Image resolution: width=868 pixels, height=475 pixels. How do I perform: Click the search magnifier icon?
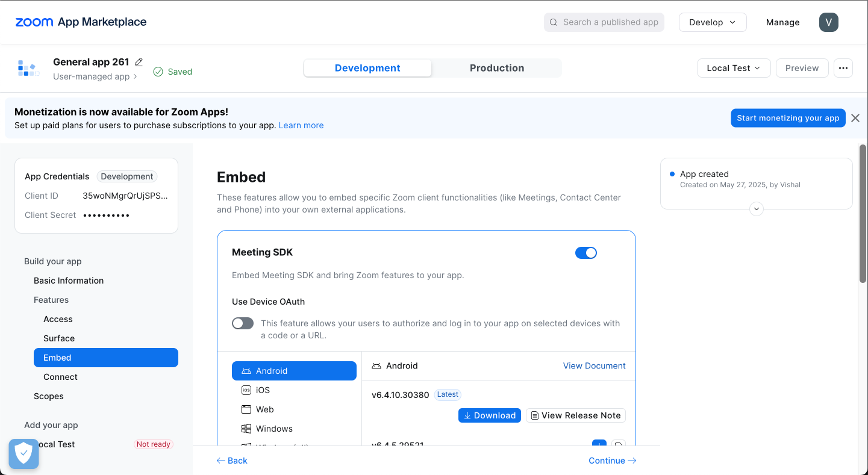pos(553,22)
